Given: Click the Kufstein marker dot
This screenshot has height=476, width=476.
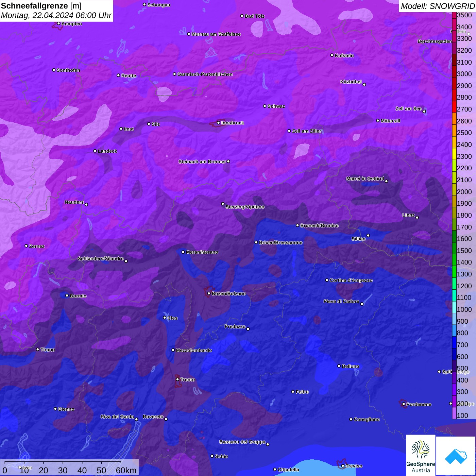Looking at the screenshot, I should 332,55.
